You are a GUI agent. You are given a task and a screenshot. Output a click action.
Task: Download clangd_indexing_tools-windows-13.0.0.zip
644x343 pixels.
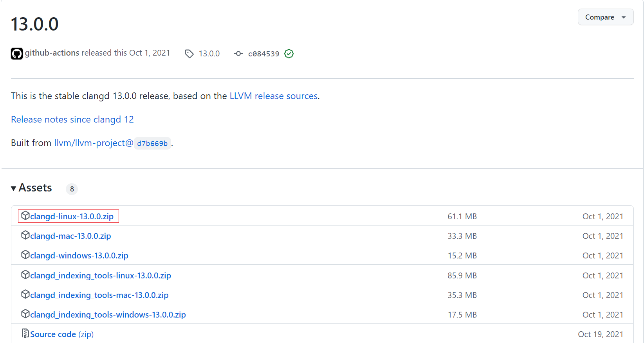(x=108, y=315)
